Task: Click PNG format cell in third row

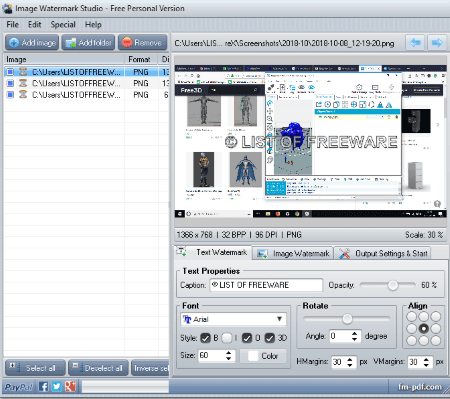Action: (141, 95)
